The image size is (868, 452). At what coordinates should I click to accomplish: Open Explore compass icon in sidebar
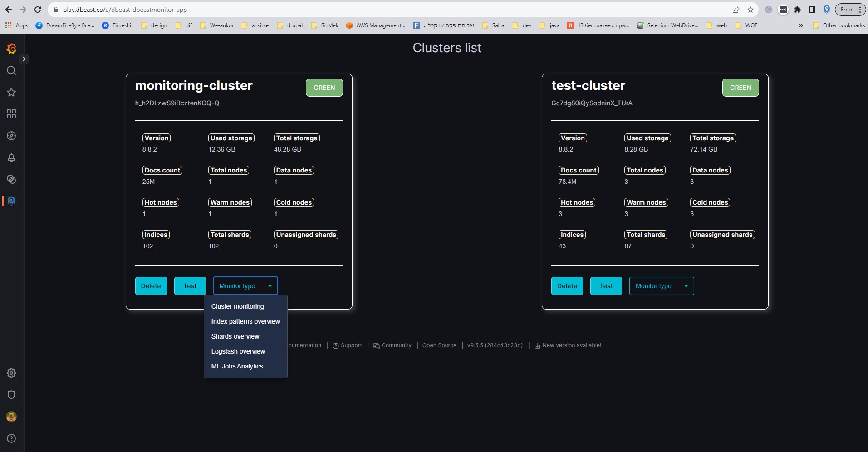click(11, 136)
